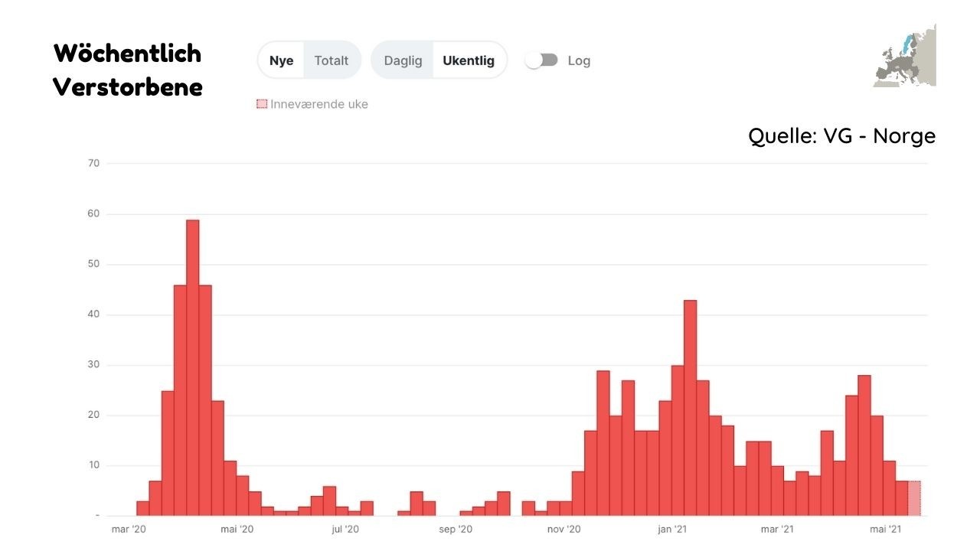Click the 'sep '20' axis label
The height and width of the screenshot is (551, 980).
click(x=455, y=529)
